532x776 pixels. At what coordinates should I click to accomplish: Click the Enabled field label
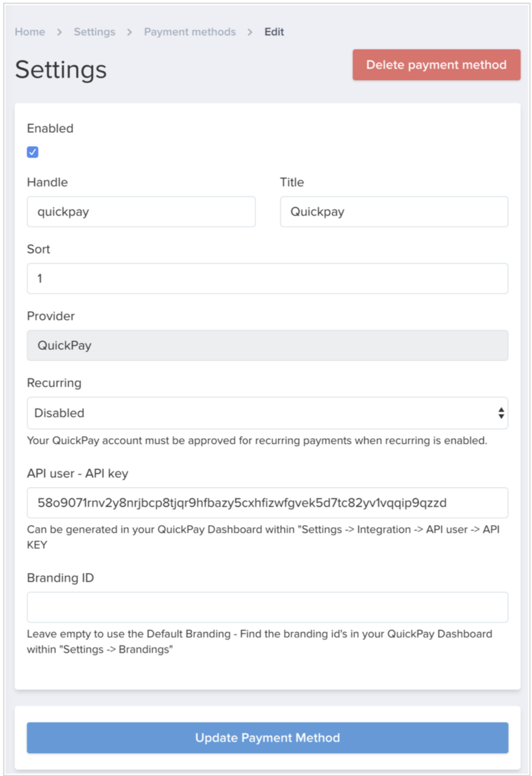click(50, 129)
